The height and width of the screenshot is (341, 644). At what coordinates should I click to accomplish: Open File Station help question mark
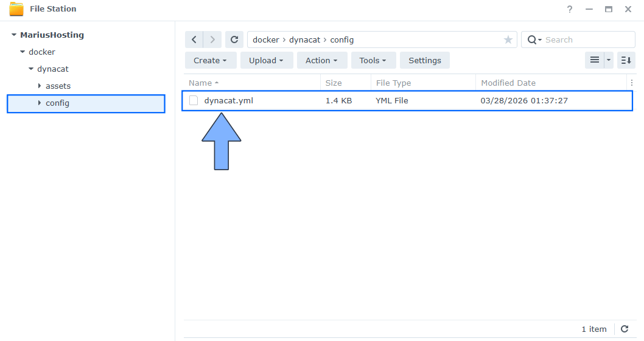[570, 9]
